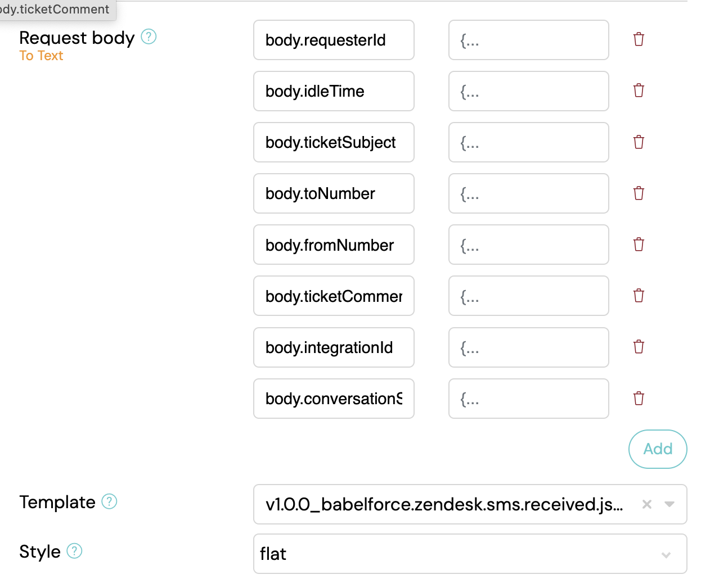This screenshot has width=710, height=588.
Task: Click the Template field text v1.0.0_babelforce.zendesk.sms.received
Action: coord(444,504)
